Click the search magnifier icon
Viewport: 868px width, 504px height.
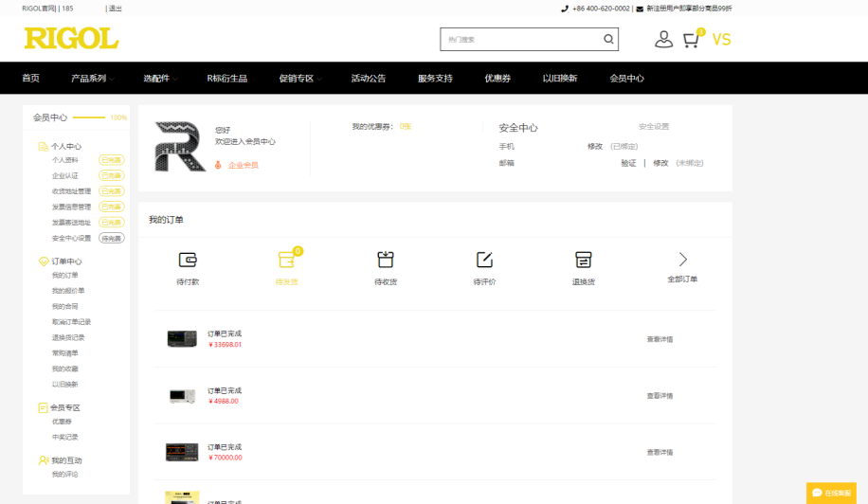click(608, 40)
